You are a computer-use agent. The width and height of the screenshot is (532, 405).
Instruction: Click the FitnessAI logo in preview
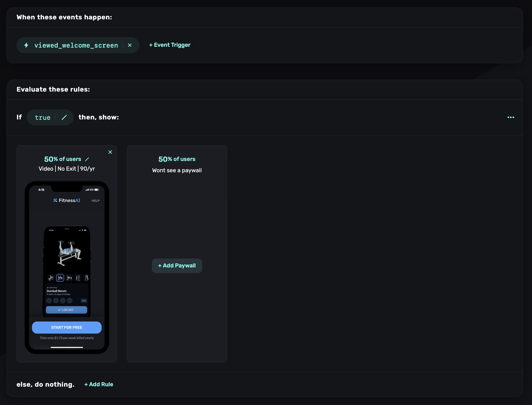(67, 200)
